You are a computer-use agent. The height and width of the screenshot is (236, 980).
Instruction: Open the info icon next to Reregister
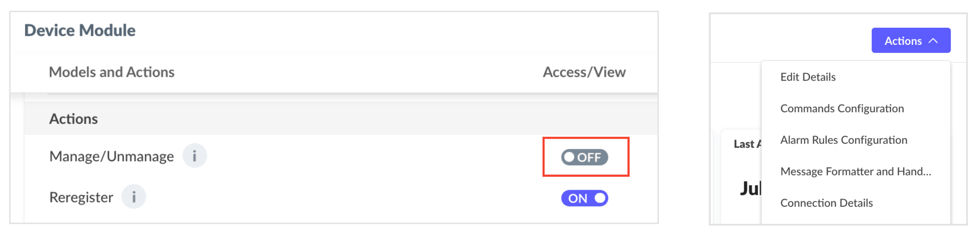134,197
